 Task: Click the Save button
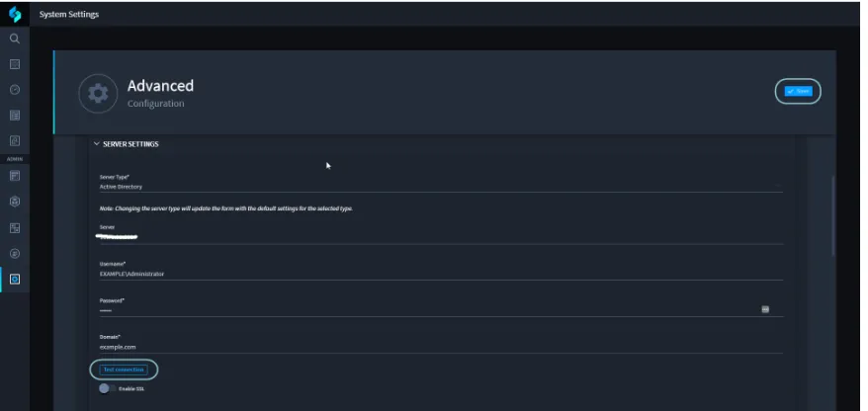798,91
